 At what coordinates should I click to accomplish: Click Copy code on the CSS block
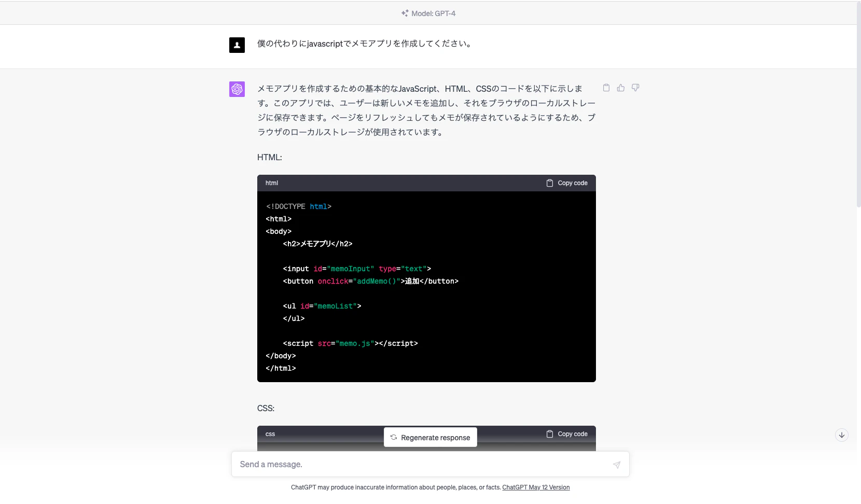click(572, 434)
